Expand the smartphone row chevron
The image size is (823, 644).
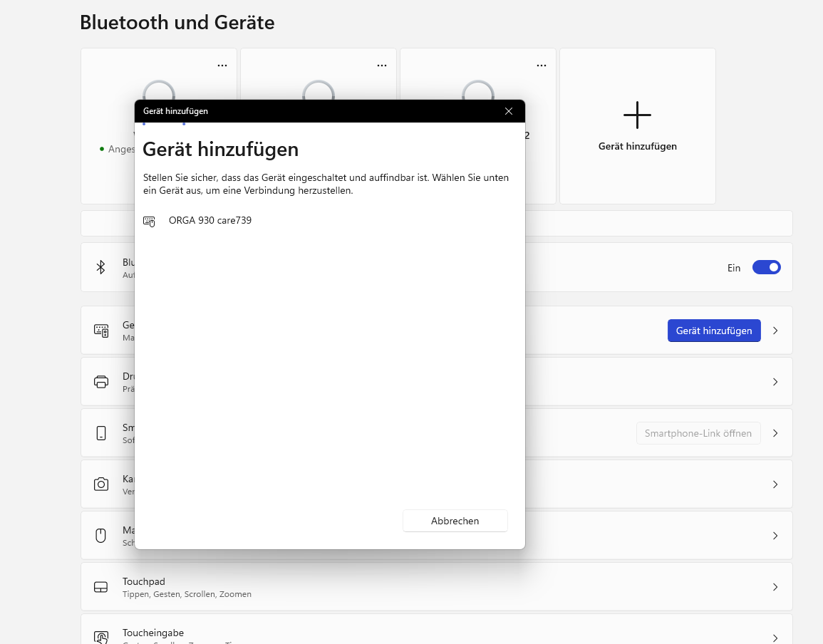coord(775,434)
